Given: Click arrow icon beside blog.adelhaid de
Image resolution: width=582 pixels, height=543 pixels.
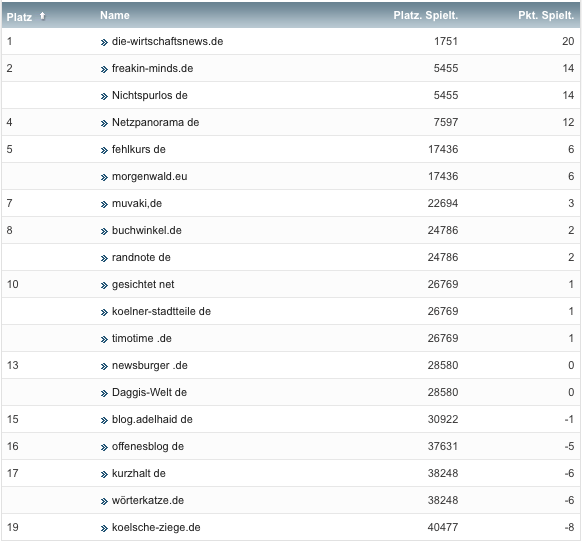Looking at the screenshot, I should point(104,421).
